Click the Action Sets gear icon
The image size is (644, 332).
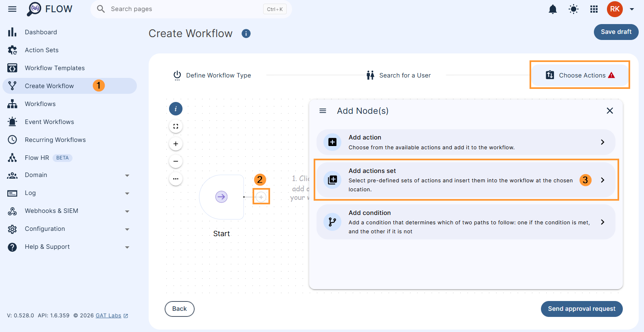point(12,50)
